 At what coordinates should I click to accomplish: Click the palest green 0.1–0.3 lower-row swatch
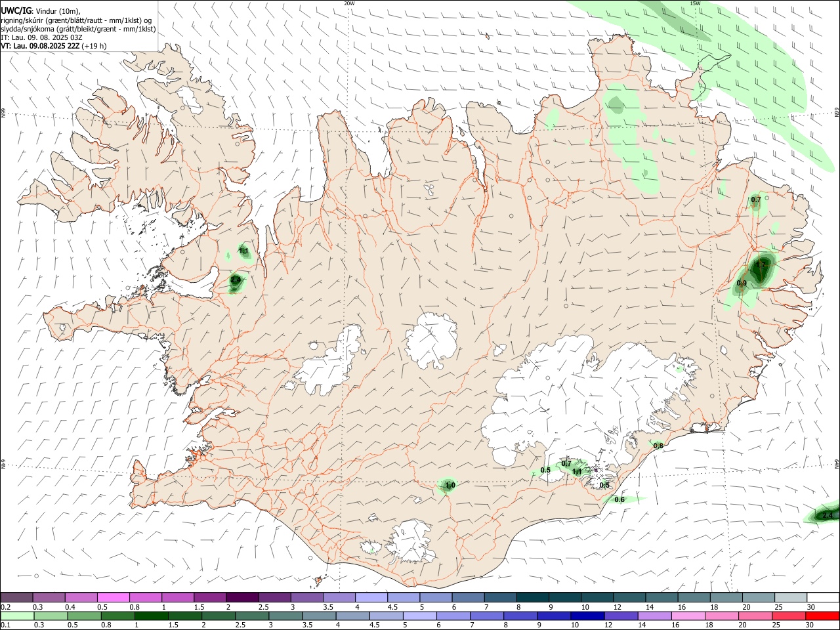[x=17, y=616]
